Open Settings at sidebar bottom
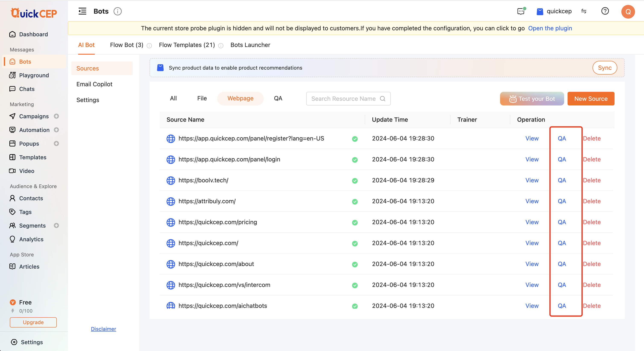 click(x=32, y=342)
